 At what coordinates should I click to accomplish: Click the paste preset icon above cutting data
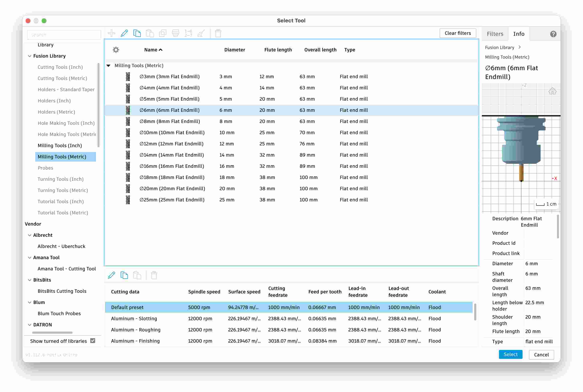click(x=137, y=275)
